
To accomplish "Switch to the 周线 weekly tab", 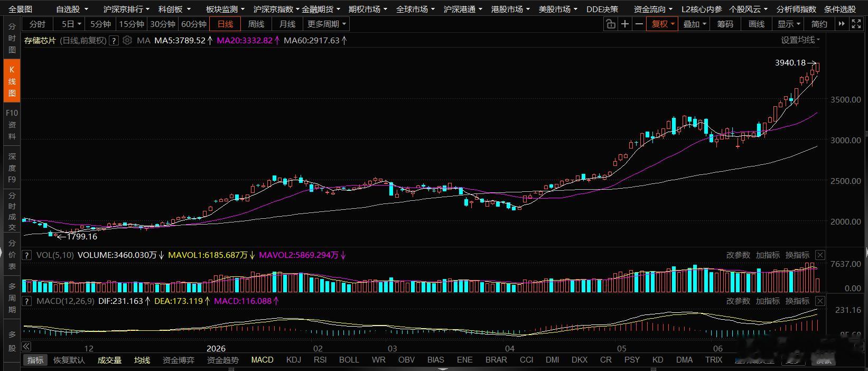I will click(x=256, y=24).
